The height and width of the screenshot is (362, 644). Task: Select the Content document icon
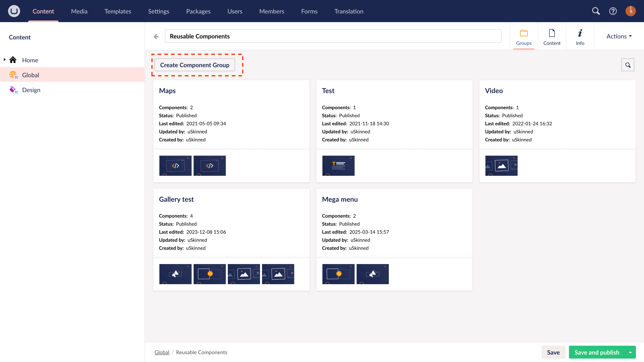click(x=552, y=33)
